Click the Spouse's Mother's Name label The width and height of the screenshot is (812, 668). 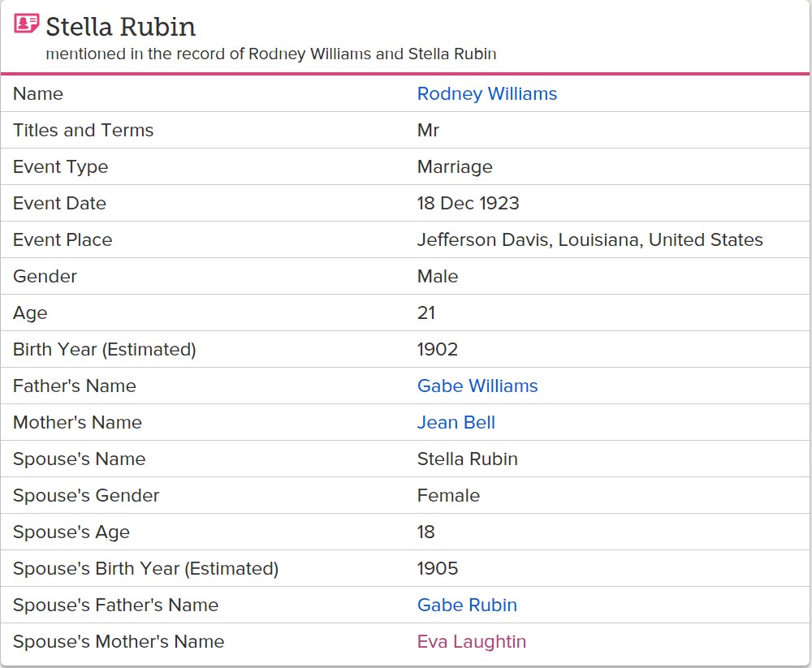click(118, 641)
